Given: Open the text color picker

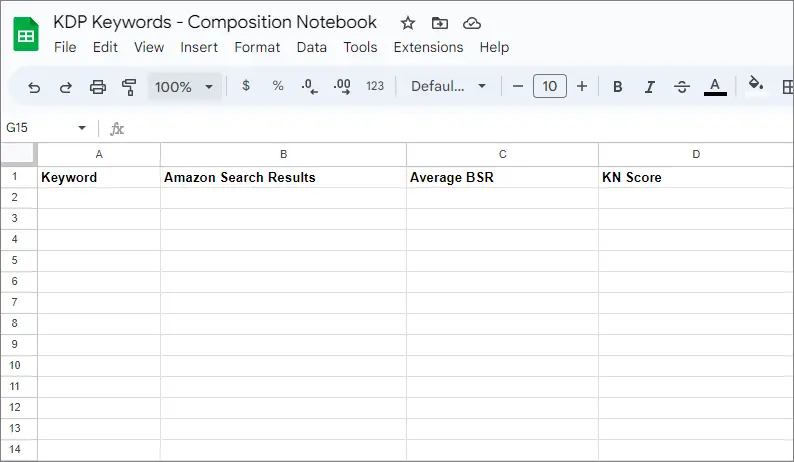Looking at the screenshot, I should [715, 86].
